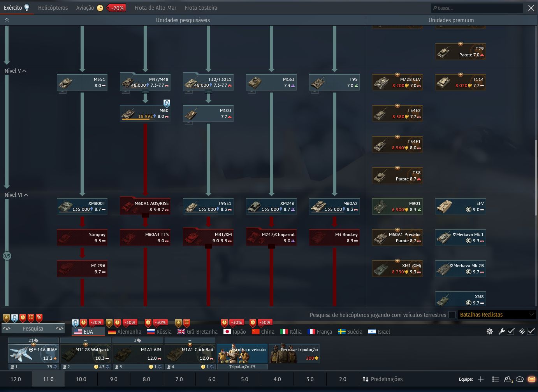Select the M163 anti-air card
Screen dimensions: 538x392
pos(271,82)
